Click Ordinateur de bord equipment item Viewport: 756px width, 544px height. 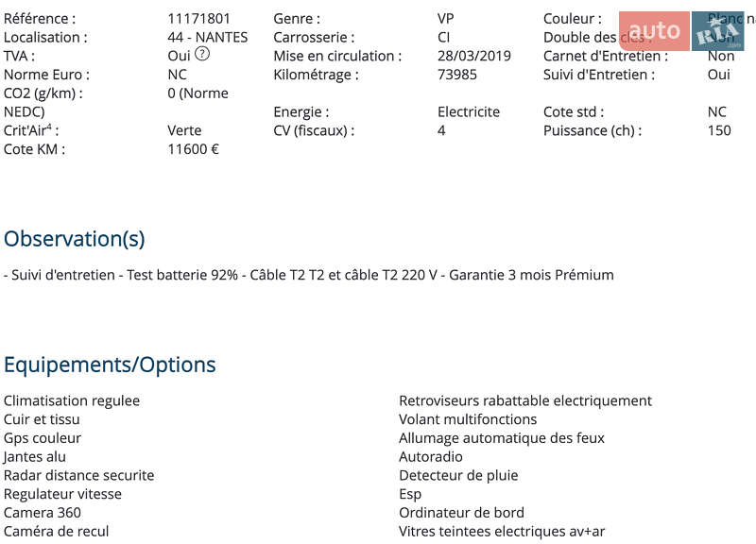point(461,513)
